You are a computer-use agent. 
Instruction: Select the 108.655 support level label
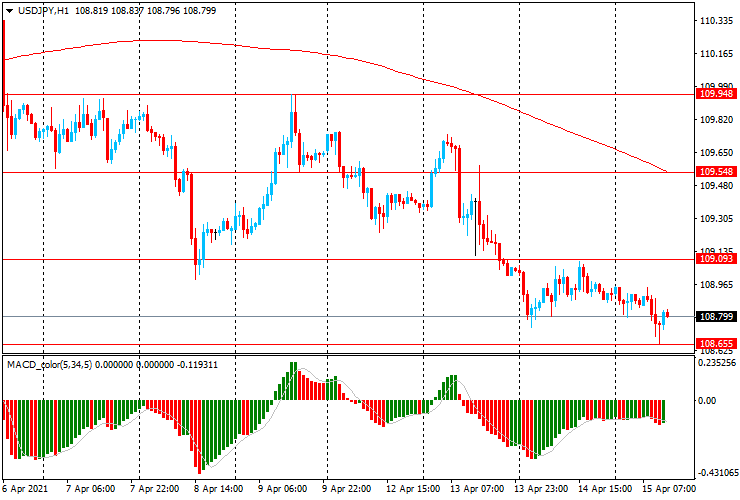(x=716, y=343)
